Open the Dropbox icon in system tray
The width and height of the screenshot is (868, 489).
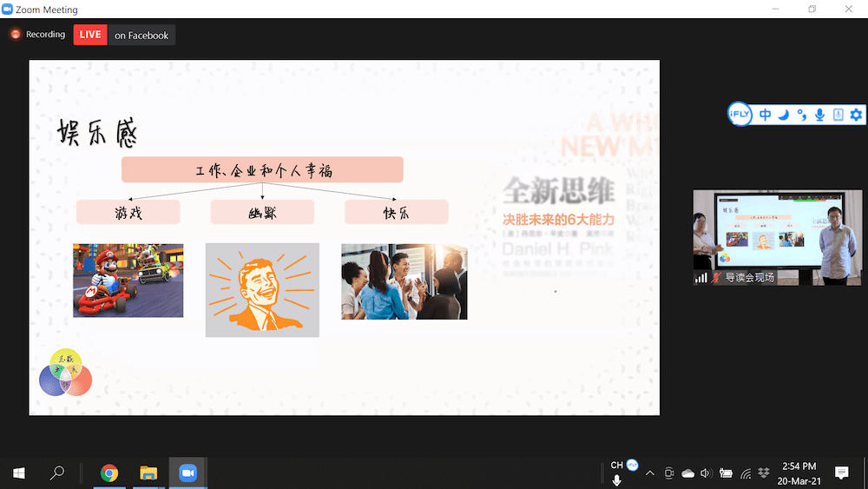pyautogui.click(x=764, y=472)
